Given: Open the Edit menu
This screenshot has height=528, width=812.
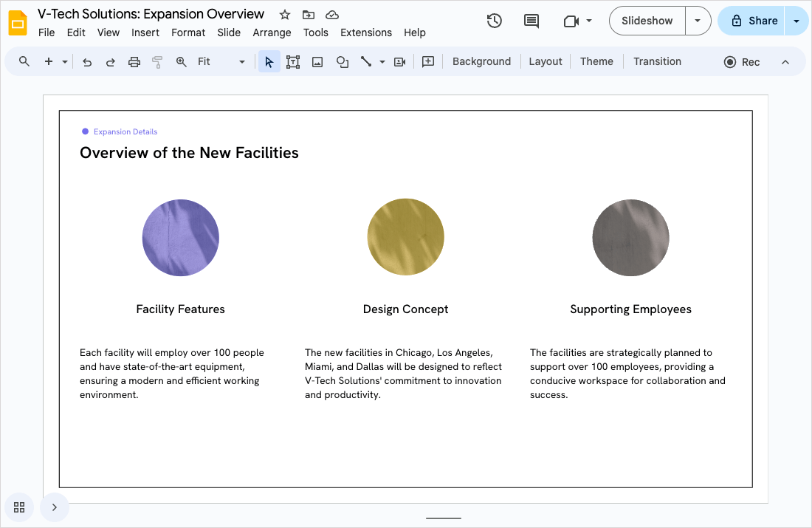Looking at the screenshot, I should coord(76,32).
